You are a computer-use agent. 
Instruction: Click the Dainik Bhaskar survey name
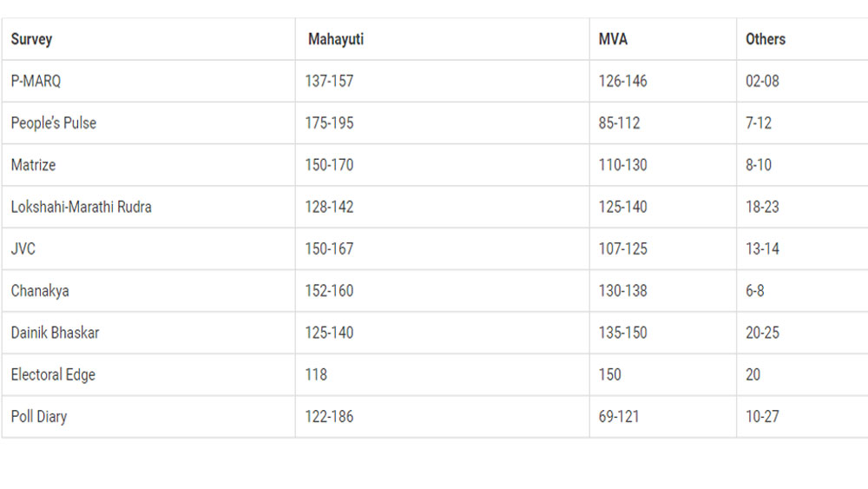(55, 333)
